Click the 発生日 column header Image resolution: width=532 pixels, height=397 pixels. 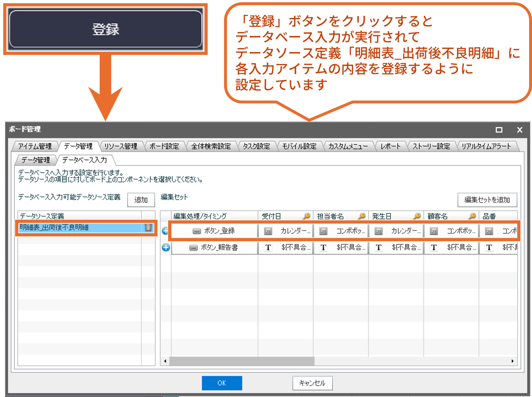pyautogui.click(x=396, y=216)
